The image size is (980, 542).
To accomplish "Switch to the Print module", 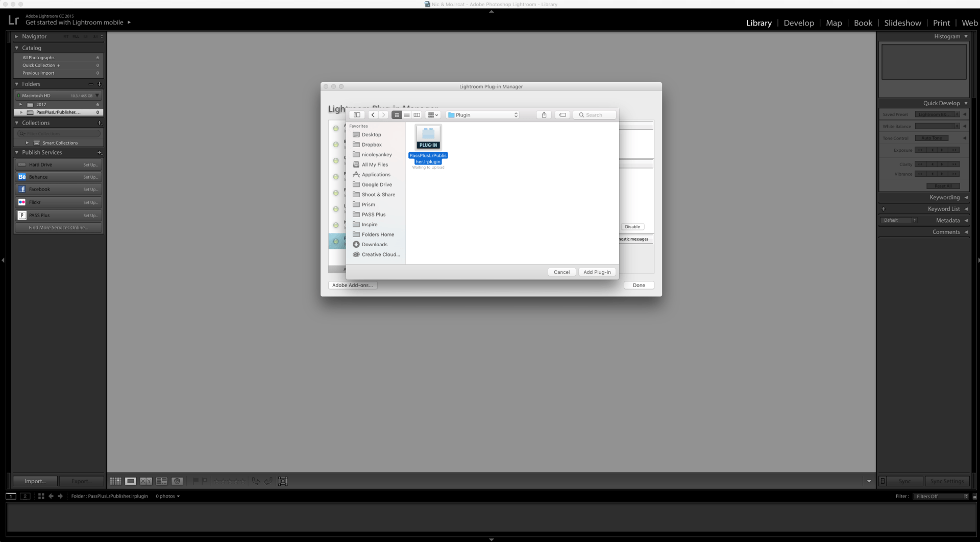I will point(941,23).
